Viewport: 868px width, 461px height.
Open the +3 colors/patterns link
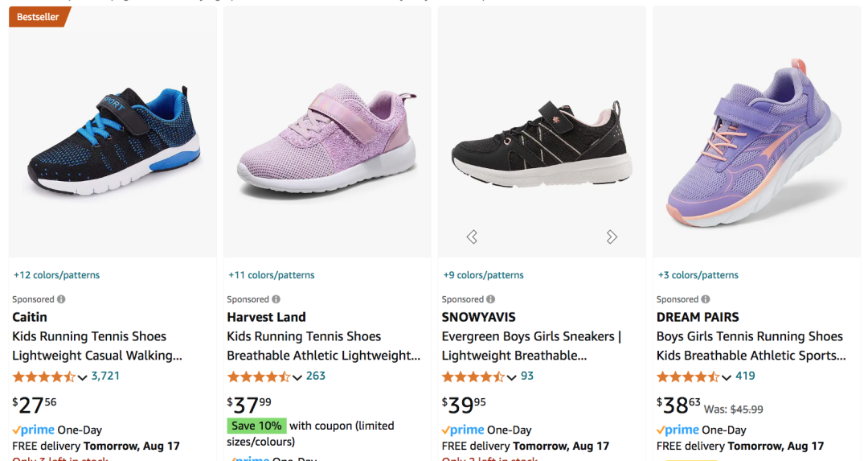coord(698,275)
